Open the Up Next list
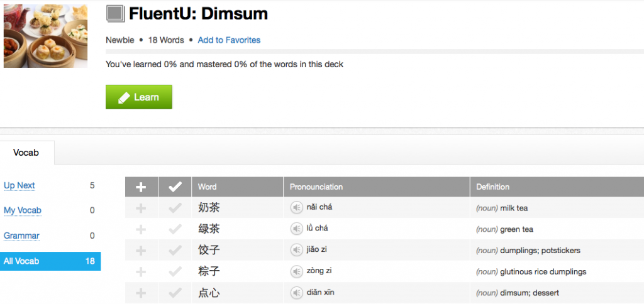Screen dimensions: 644x304 (19, 185)
